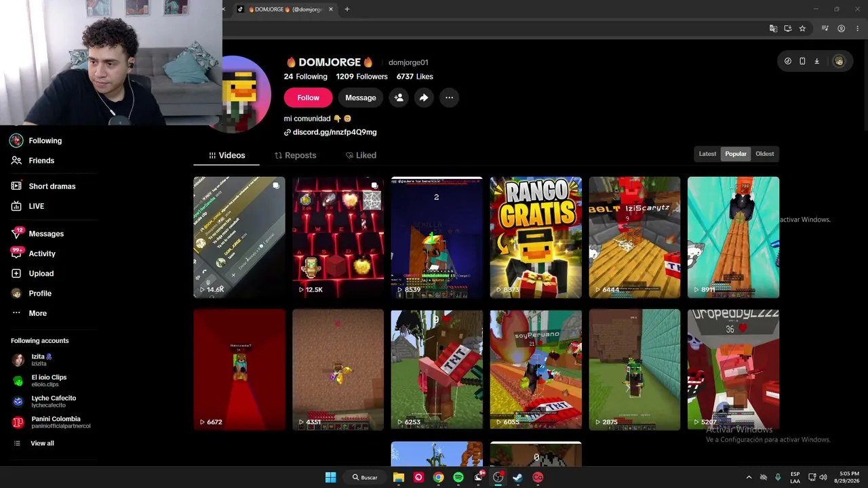Open OBS Studio from the taskbar

498,477
